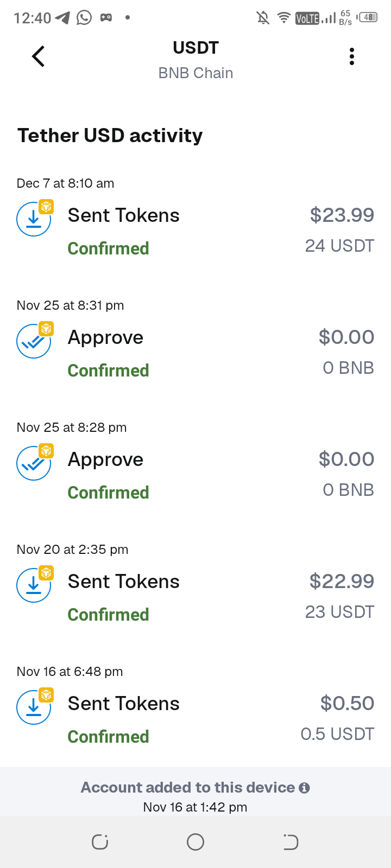Tap the Account added to this device text
This screenshot has width=391, height=868.
click(x=187, y=788)
